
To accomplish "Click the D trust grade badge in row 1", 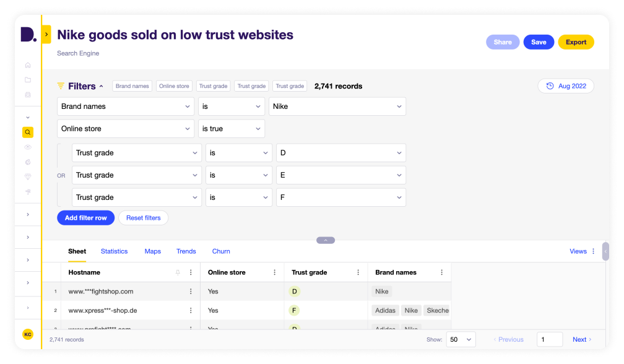I will (294, 292).
